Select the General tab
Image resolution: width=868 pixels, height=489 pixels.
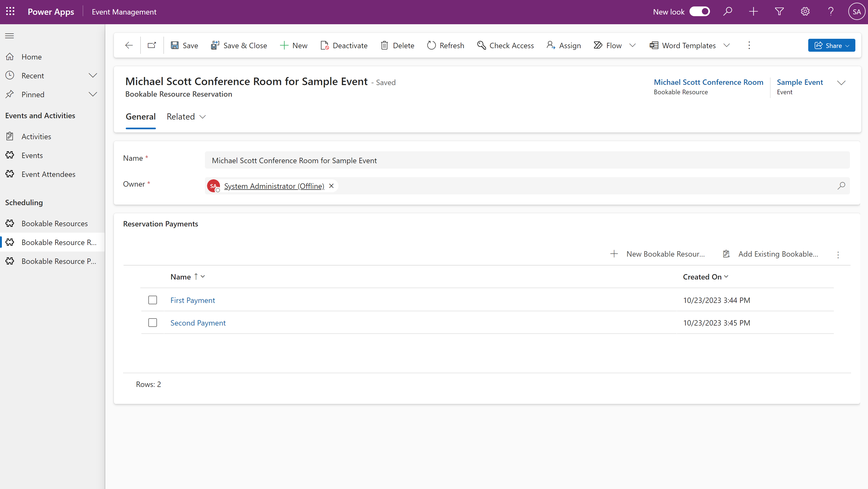[141, 117]
